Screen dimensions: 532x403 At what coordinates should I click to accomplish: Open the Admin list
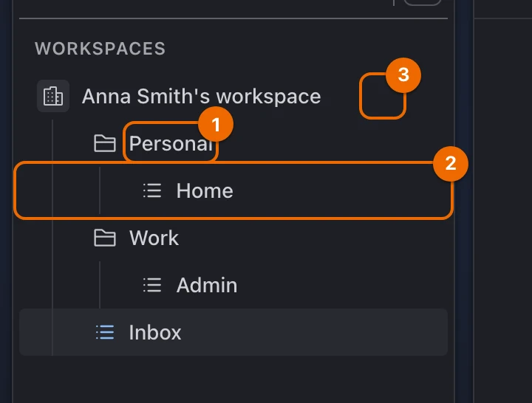tap(207, 285)
